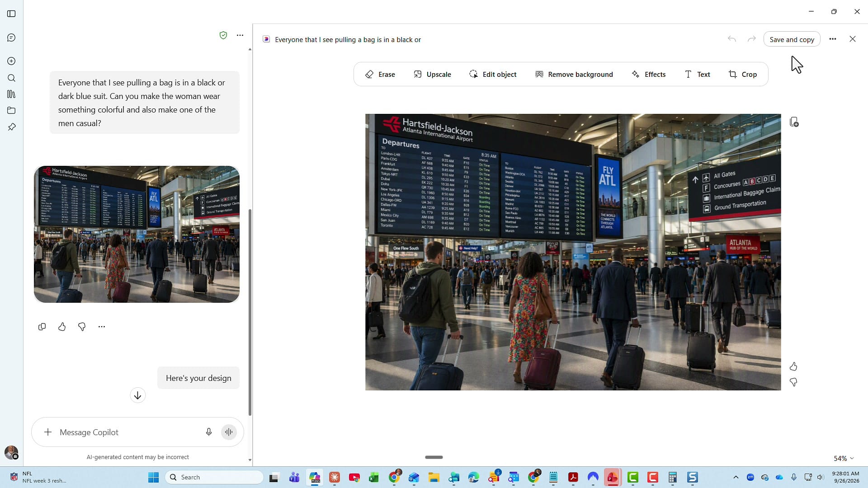Open the 54% zoom dropdown

(844, 458)
